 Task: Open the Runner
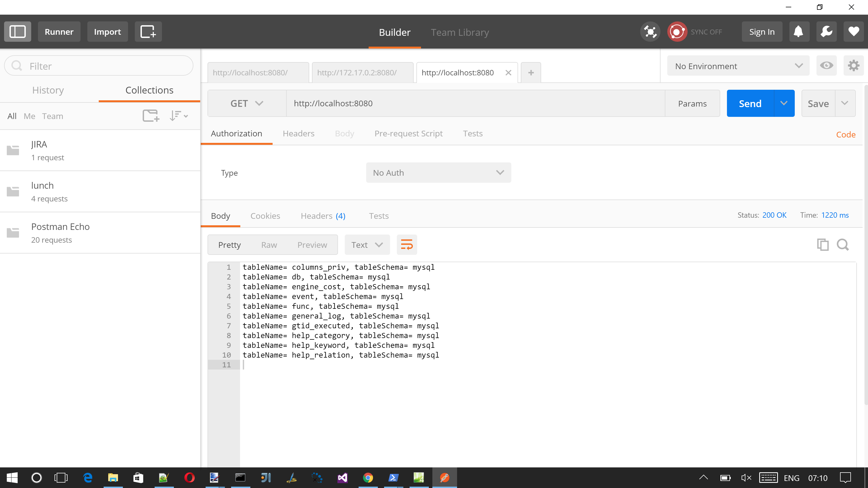tap(59, 32)
